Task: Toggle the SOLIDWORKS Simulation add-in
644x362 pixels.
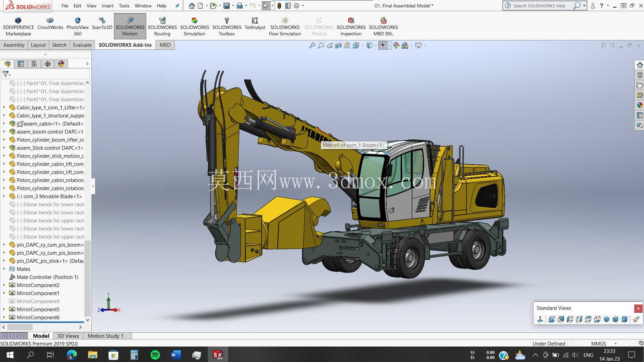Action: pos(194,26)
